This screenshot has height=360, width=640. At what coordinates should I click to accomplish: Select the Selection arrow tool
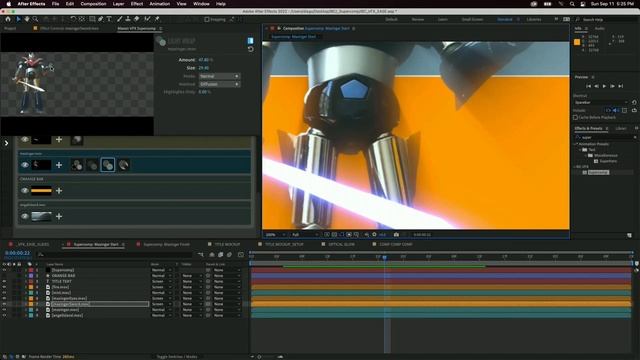[x=18, y=19]
